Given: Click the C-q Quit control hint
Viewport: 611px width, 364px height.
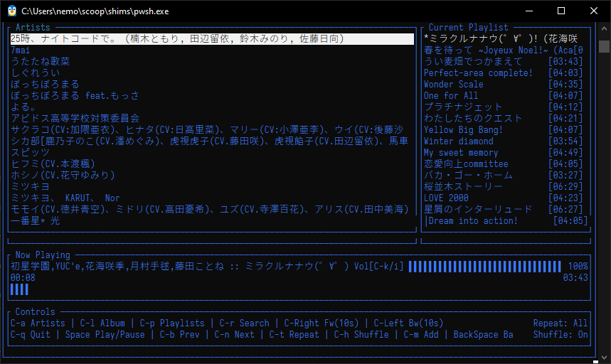Looking at the screenshot, I should point(31,335).
